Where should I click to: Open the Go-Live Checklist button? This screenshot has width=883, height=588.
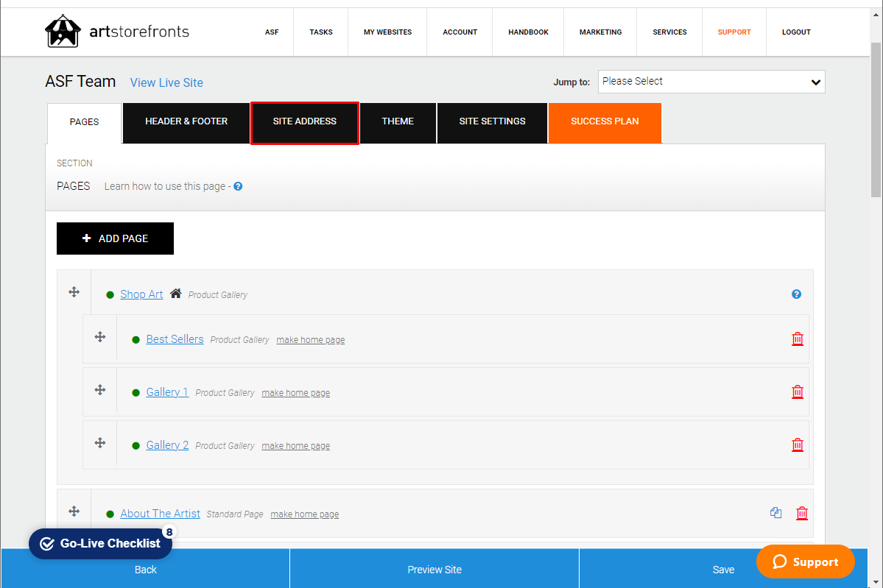point(100,544)
